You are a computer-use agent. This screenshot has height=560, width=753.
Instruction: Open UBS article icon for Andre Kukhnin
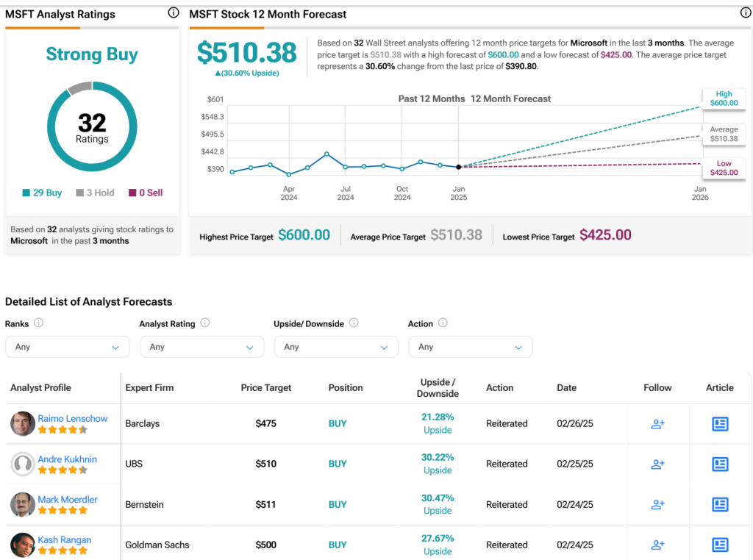point(720,464)
